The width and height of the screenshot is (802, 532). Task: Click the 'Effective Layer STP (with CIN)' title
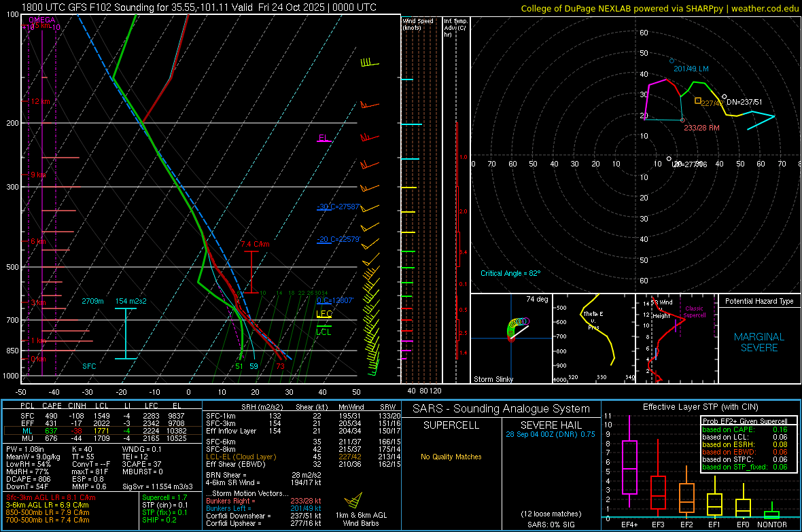pyautogui.click(x=700, y=407)
